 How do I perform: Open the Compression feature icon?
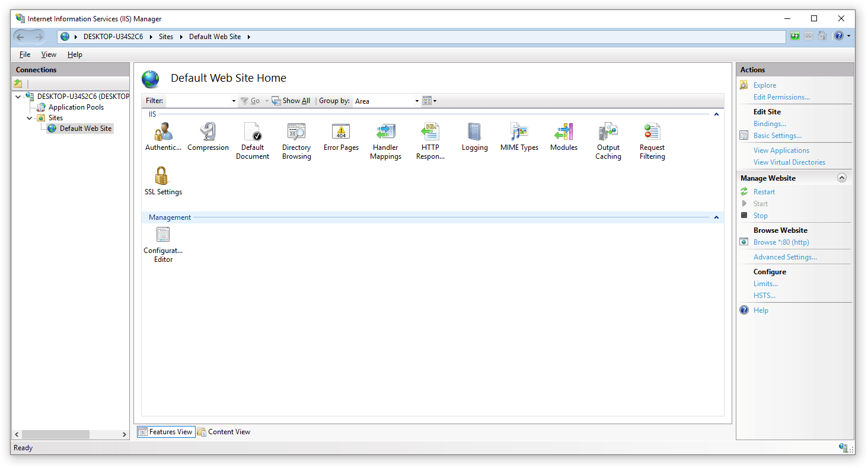click(x=208, y=137)
